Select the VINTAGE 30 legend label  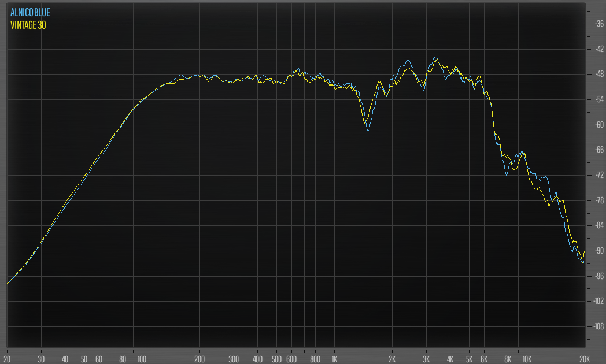[x=28, y=25]
